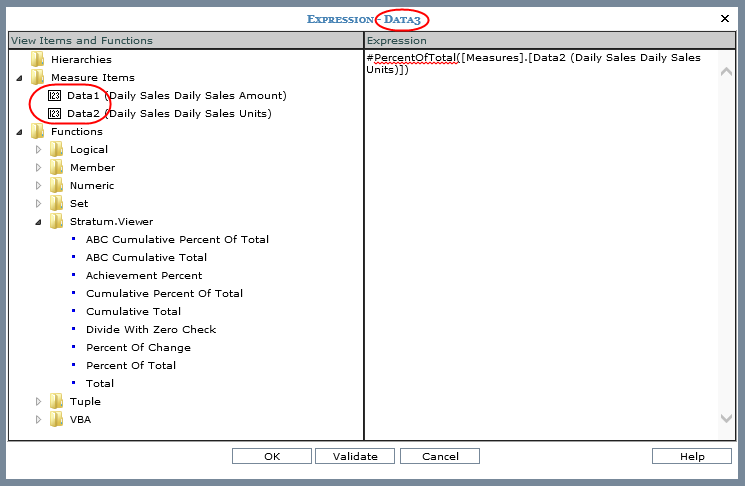
Task: Open Help for expressions
Action: [x=692, y=456]
